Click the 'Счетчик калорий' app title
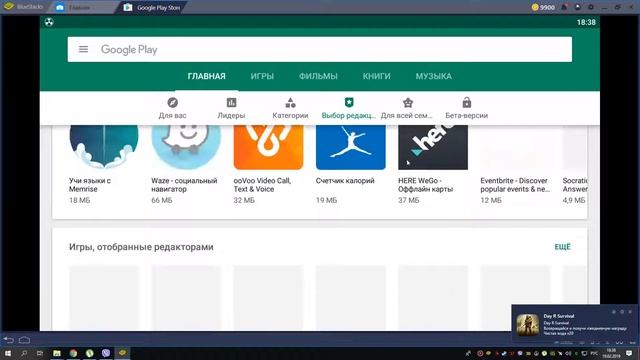640x360 pixels. tap(345, 181)
